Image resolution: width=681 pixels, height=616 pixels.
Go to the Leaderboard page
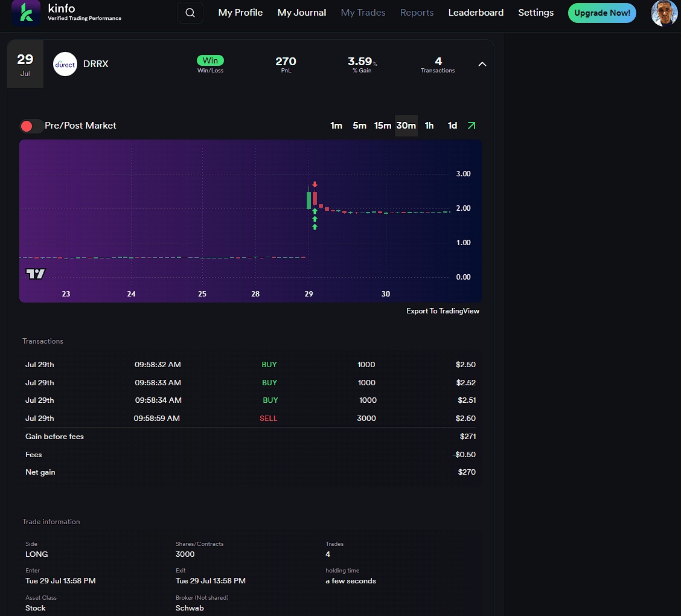point(476,13)
